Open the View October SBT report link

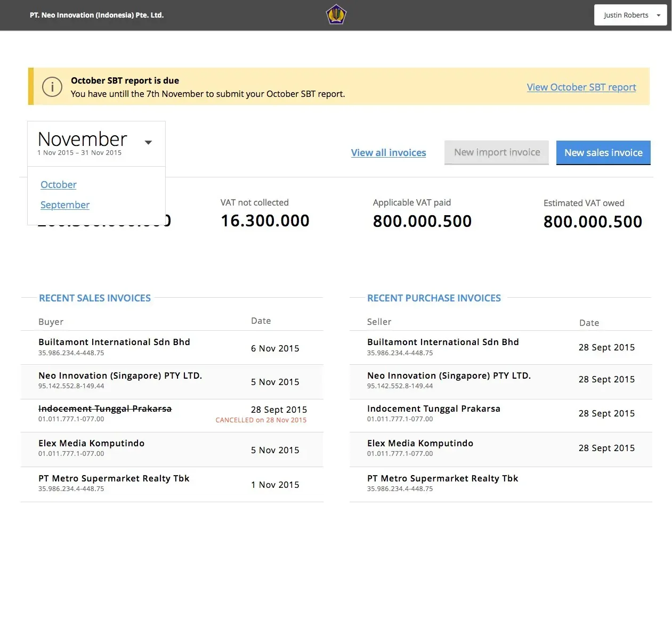tap(581, 87)
